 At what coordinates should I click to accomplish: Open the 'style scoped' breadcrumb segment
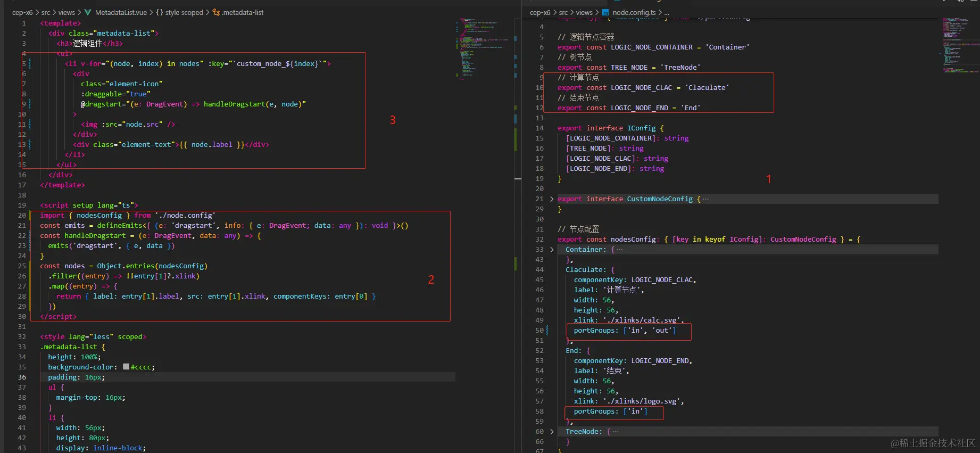point(184,12)
